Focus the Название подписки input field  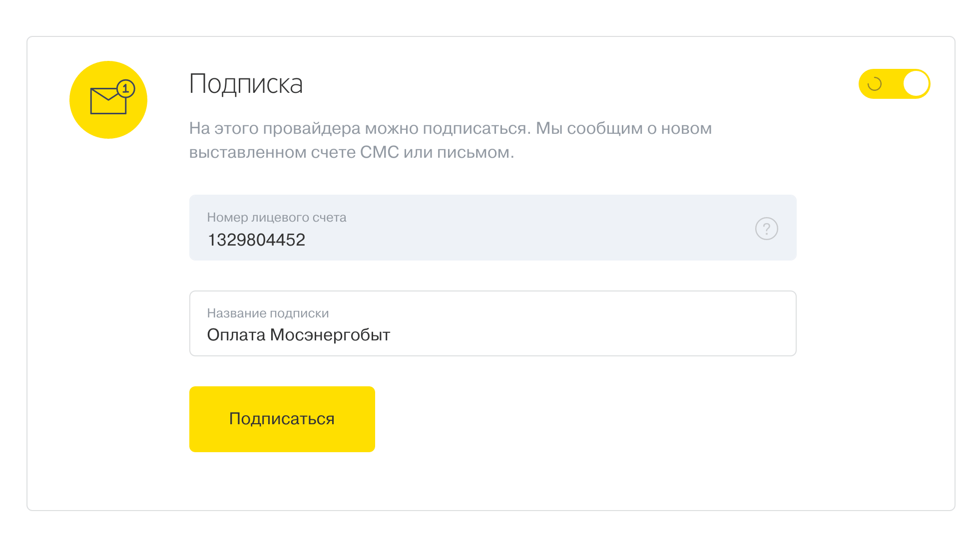492,323
